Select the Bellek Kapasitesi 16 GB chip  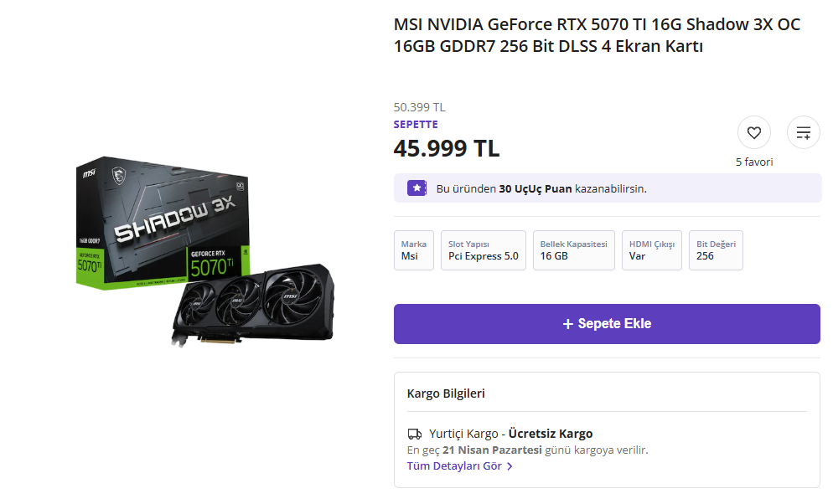pos(573,250)
